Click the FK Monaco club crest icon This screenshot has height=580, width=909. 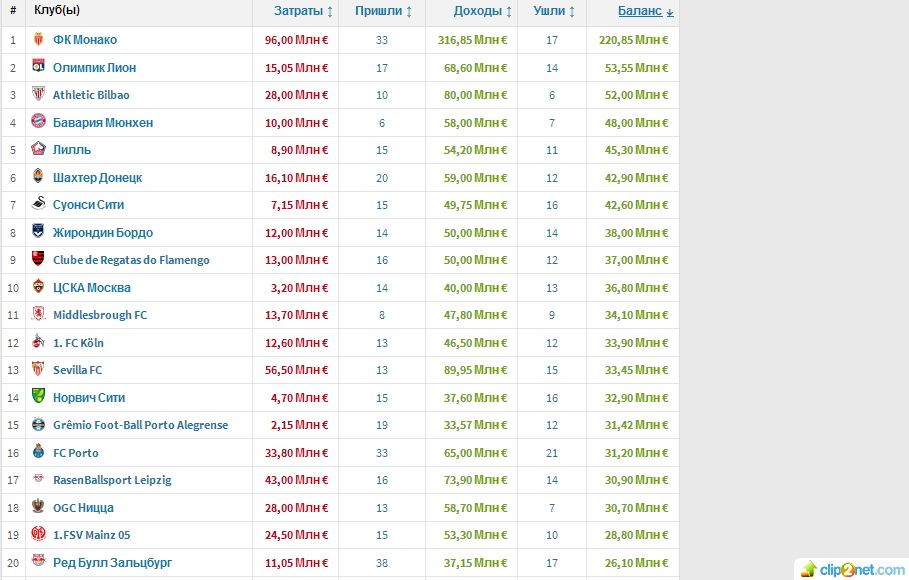(x=38, y=39)
